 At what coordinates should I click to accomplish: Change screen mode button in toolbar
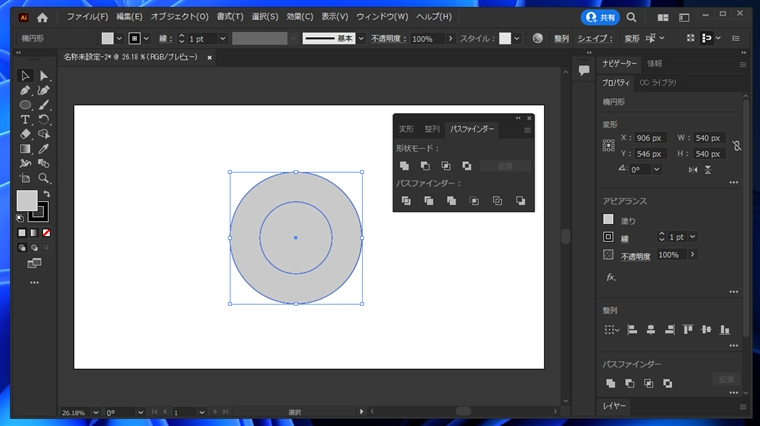[x=34, y=264]
